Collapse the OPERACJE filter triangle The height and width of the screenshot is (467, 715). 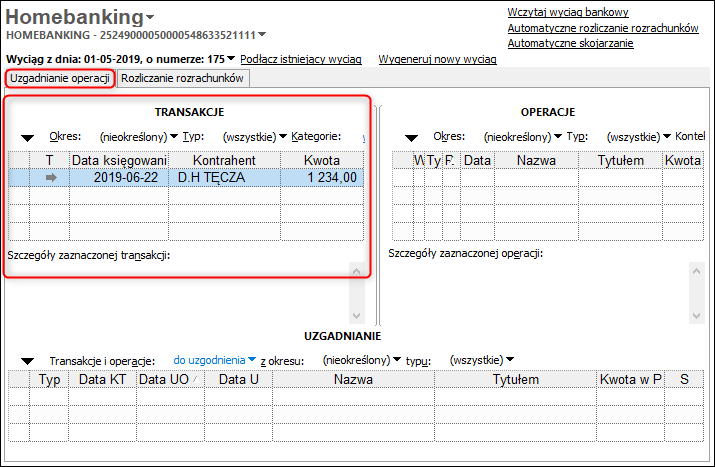click(411, 138)
